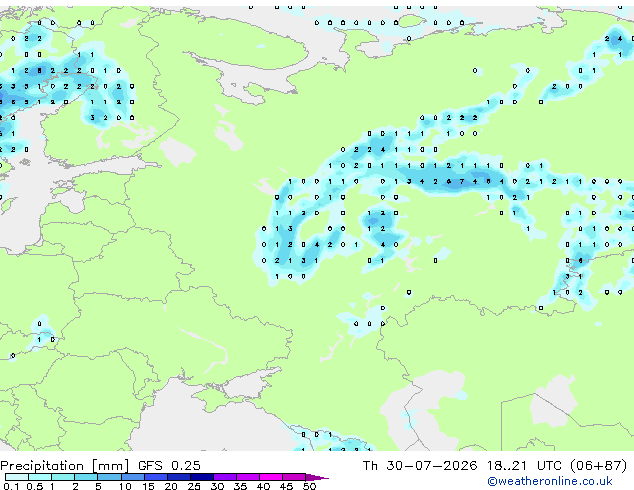Click the '40' legend scale label

[x=263, y=486]
